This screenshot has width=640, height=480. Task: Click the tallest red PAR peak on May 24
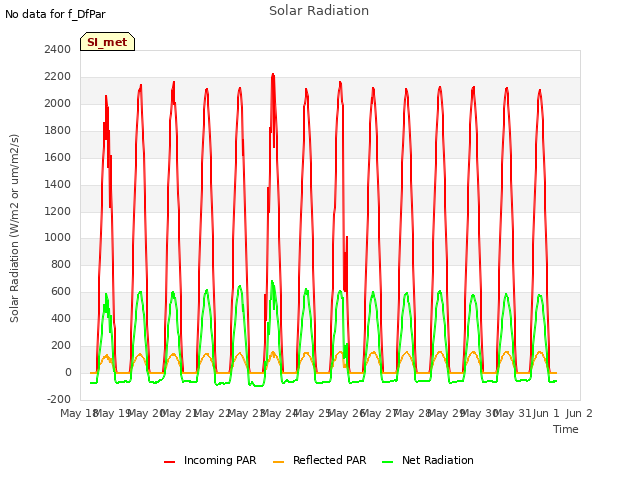(x=273, y=75)
